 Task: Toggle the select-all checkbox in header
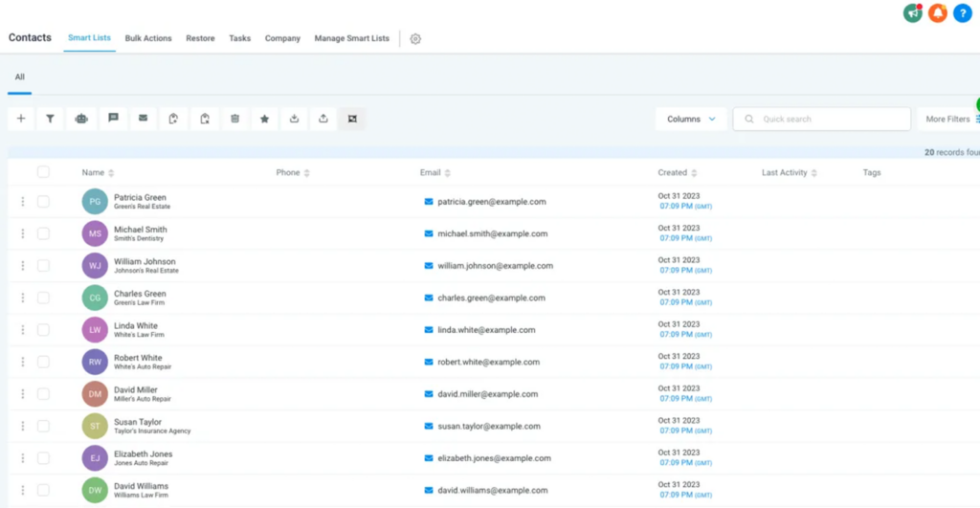click(x=43, y=172)
